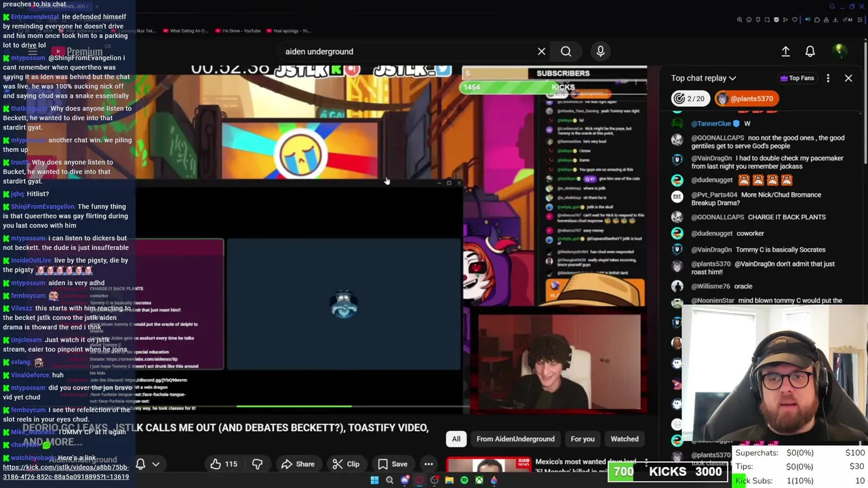Click the YouTube search magnifier button
The image size is (868, 488).
566,52
